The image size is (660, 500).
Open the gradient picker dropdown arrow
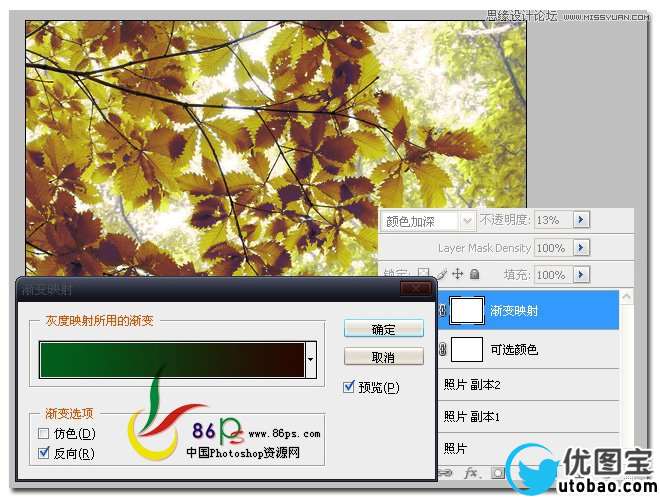click(x=311, y=359)
